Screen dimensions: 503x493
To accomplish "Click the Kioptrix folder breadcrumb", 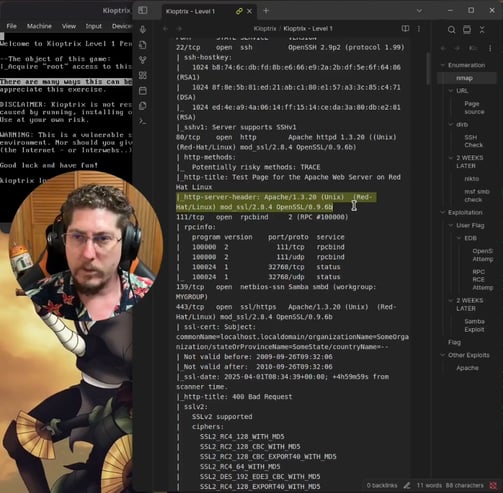I will [x=265, y=29].
